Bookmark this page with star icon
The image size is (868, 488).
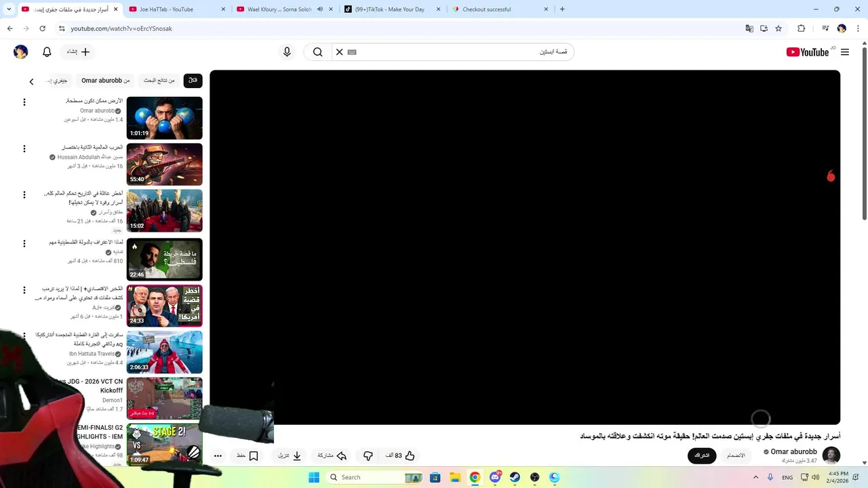pos(778,28)
